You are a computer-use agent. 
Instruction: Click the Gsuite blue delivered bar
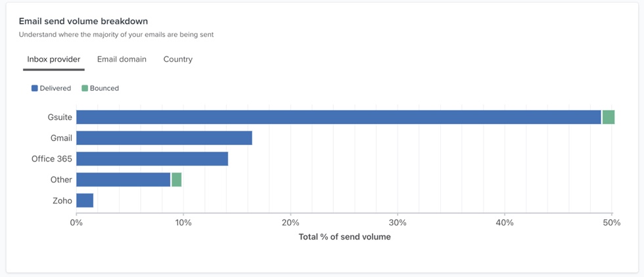(x=338, y=117)
